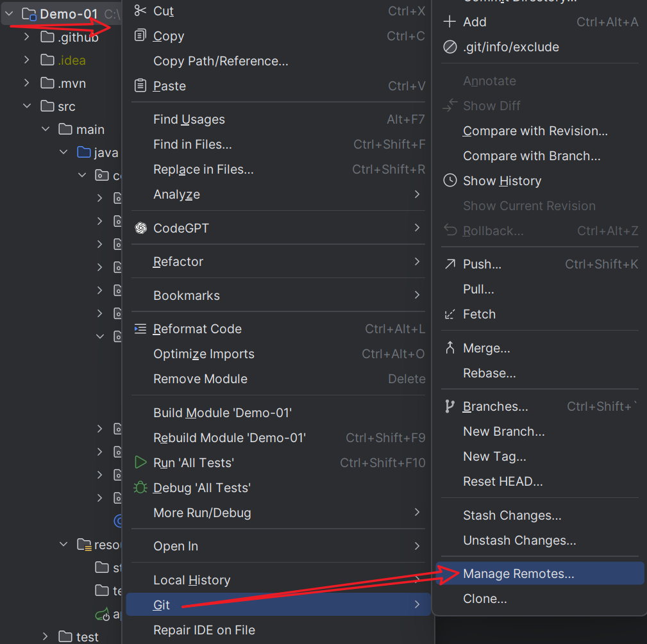Click the .idea folder icon
This screenshot has height=644, width=647.
(x=47, y=60)
